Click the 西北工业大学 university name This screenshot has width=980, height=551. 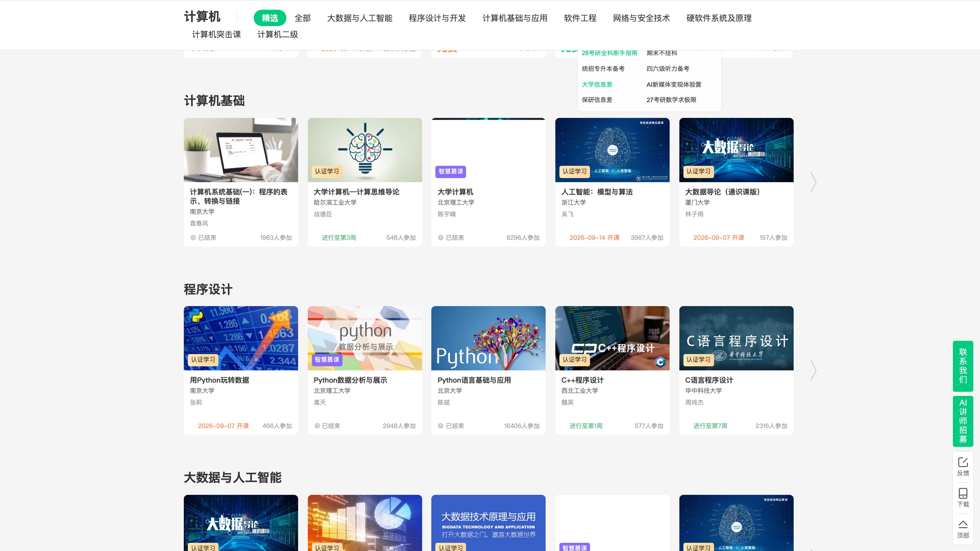click(x=580, y=391)
